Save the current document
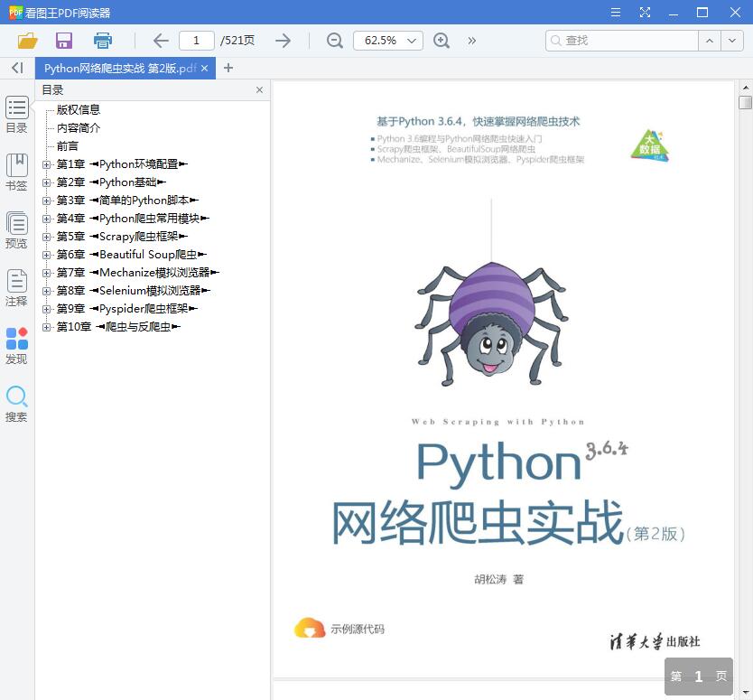The height and width of the screenshot is (700, 753). 63,41
